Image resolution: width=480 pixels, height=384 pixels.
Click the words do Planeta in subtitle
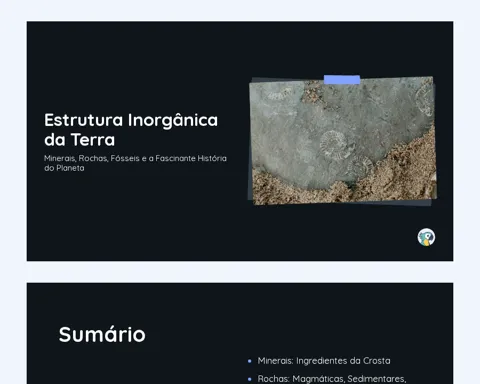(x=64, y=168)
